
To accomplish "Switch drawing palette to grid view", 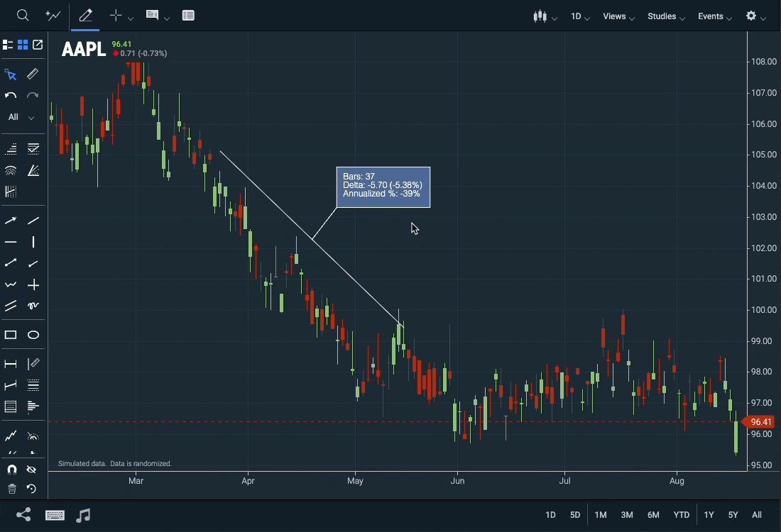I will [23, 45].
